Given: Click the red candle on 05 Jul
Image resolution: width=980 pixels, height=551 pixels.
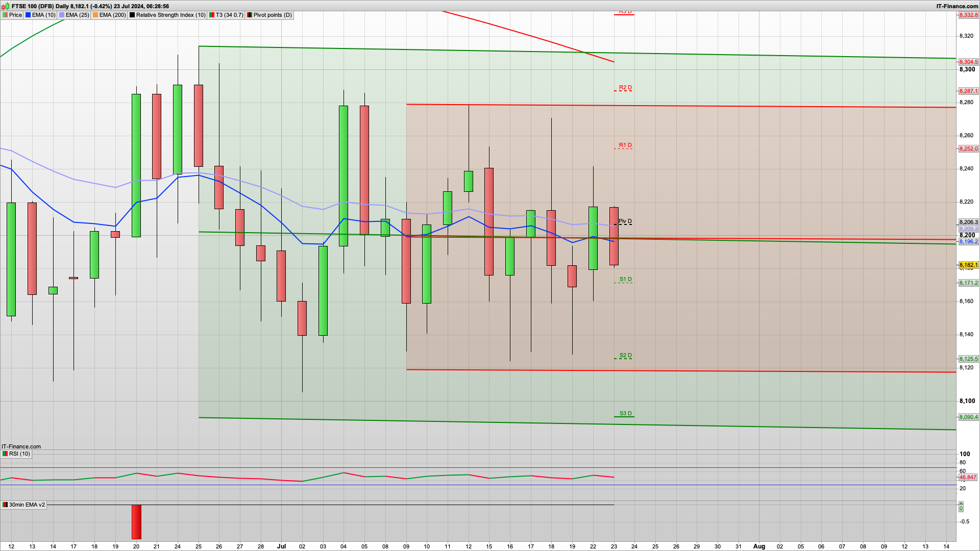Looking at the screenshot, I should coord(364,170).
